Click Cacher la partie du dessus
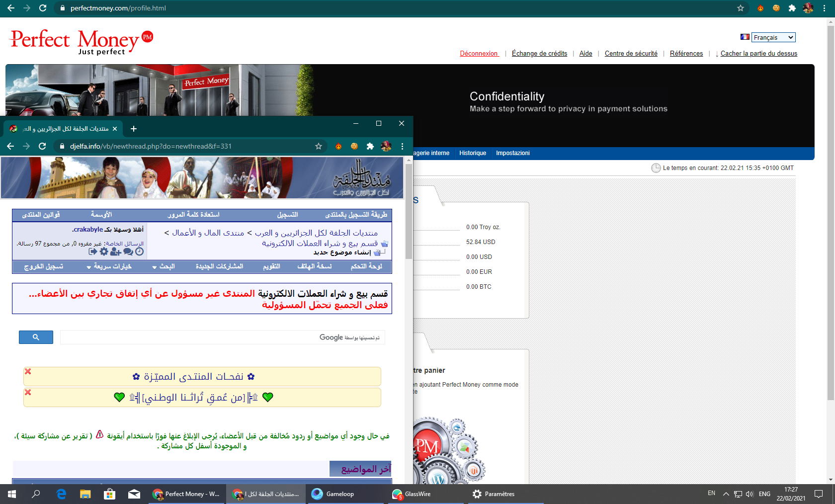This screenshot has width=835, height=504. pos(758,54)
